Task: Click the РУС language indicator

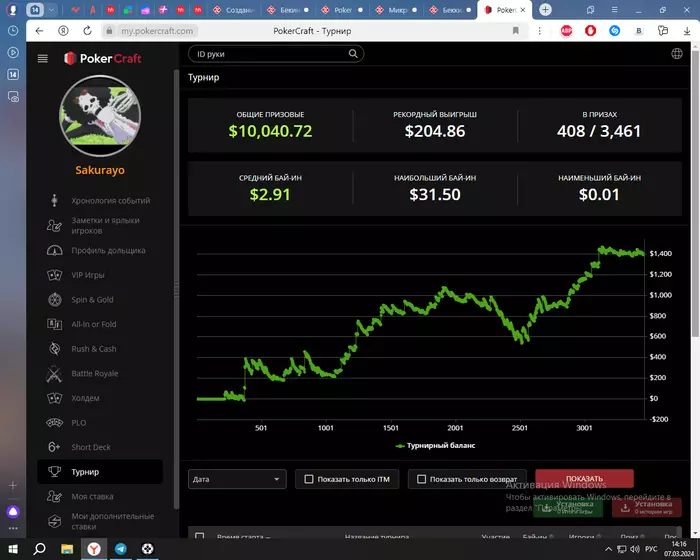Action: tap(651, 549)
